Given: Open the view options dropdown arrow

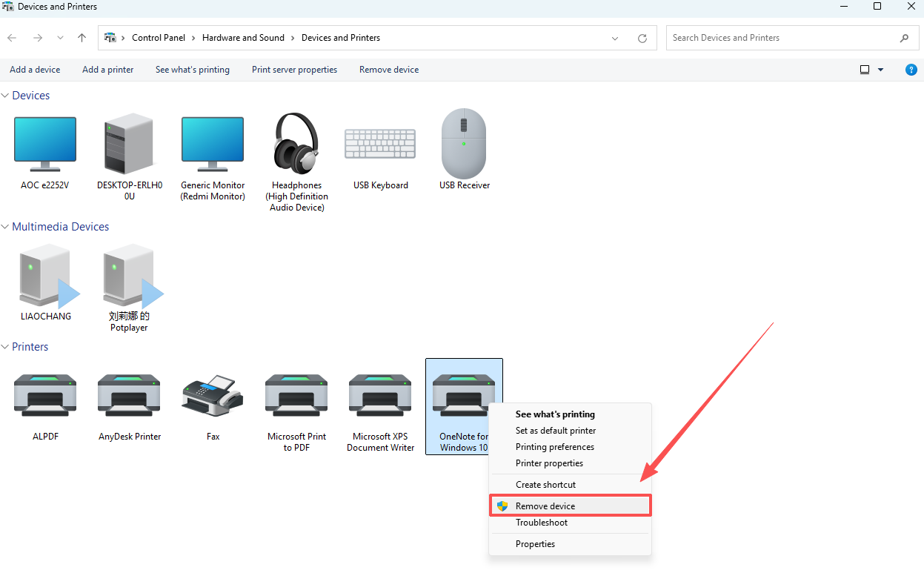Looking at the screenshot, I should tap(880, 70).
